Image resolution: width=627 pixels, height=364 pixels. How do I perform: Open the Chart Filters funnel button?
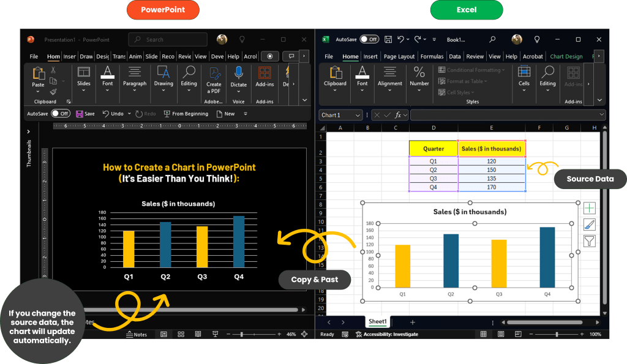click(589, 241)
